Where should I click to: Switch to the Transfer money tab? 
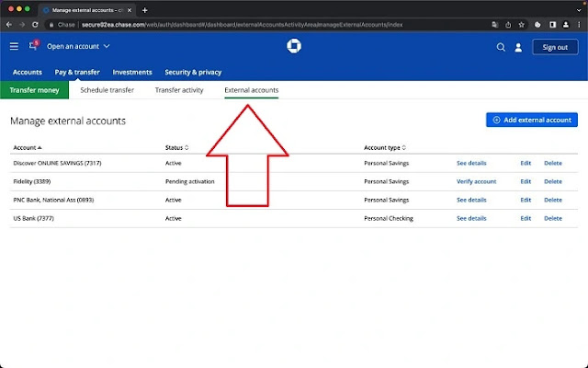pyautogui.click(x=35, y=90)
